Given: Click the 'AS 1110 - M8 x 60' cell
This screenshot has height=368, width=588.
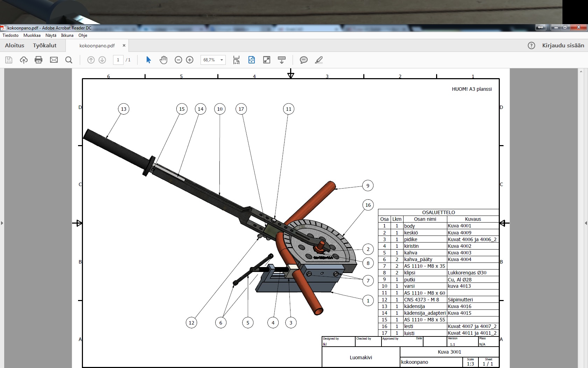Looking at the screenshot, I should point(425,293).
